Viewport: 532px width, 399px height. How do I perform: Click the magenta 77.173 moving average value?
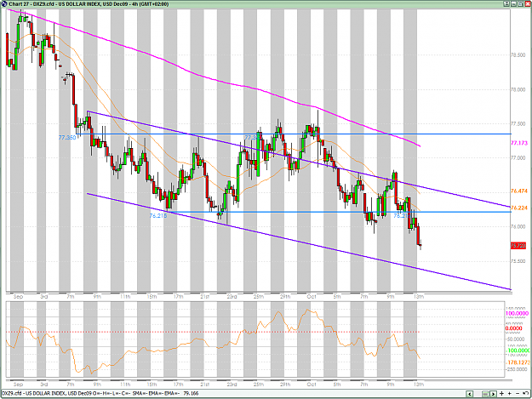pyautogui.click(x=519, y=143)
